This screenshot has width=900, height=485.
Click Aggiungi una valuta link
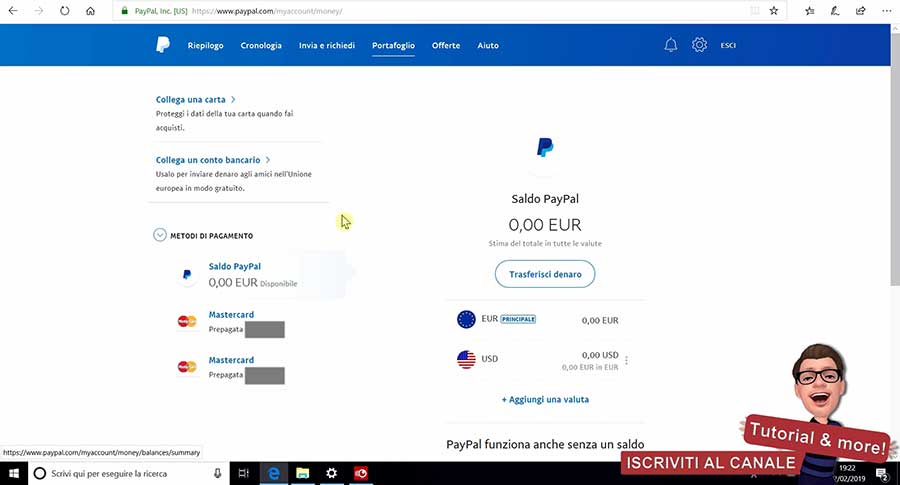click(x=545, y=399)
